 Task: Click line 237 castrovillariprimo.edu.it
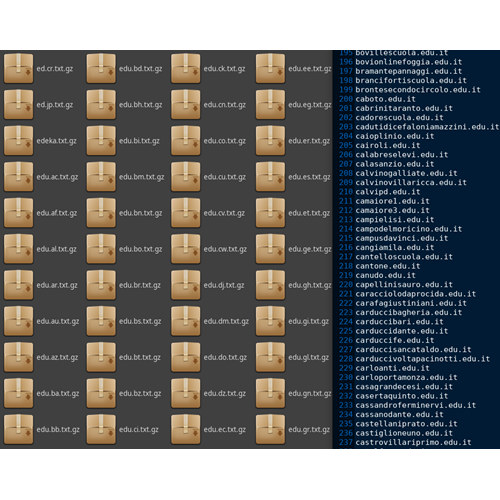coord(413,442)
